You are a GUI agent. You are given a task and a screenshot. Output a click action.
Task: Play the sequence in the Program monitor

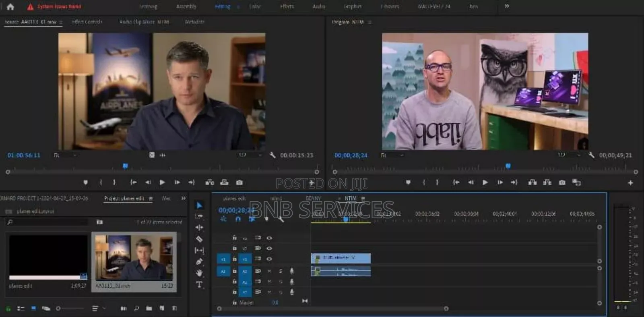tap(485, 182)
